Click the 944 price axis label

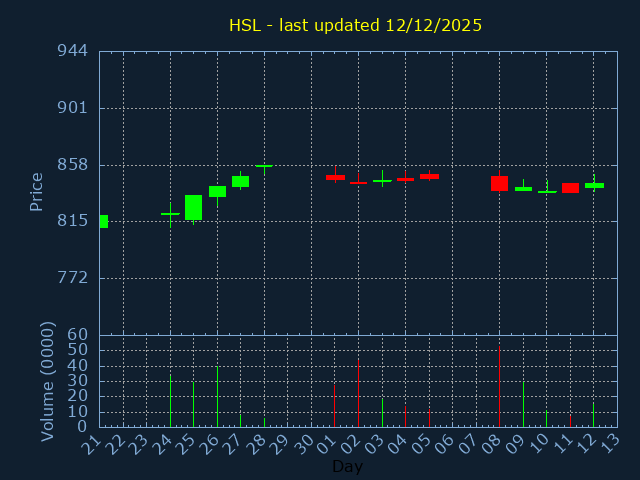[x=71, y=51]
